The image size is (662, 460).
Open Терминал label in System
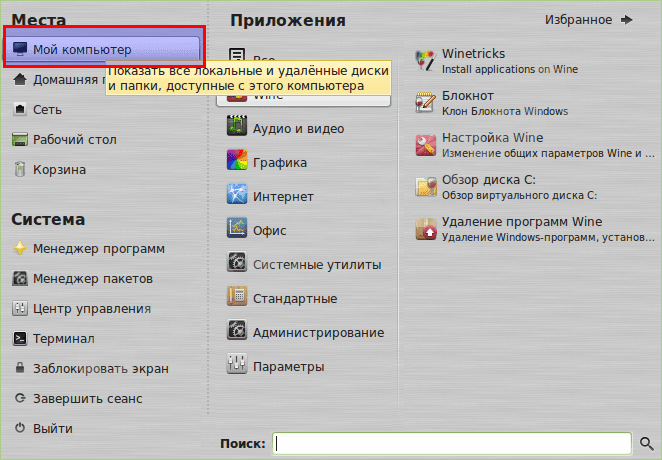(x=64, y=339)
